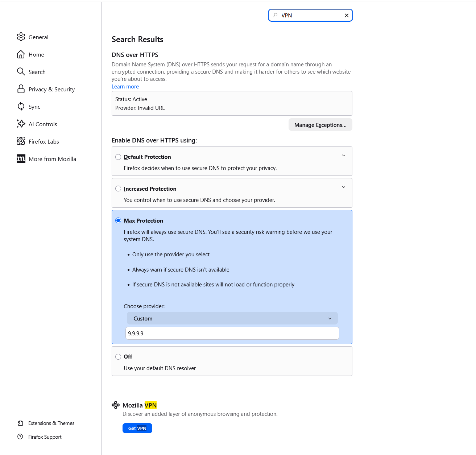Viewport: 476px width, 455px height.
Task: Choose the Increased Protection radio option
Action: 118,189
